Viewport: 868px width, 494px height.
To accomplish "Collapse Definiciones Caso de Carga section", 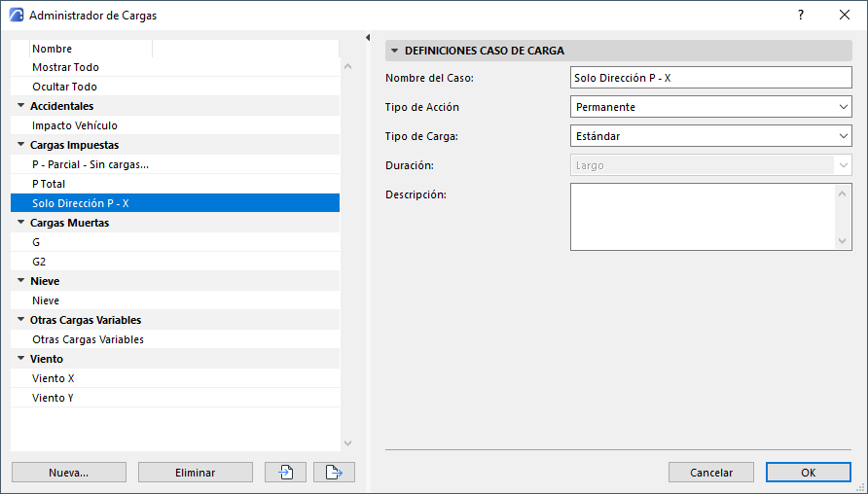I will pyautogui.click(x=395, y=51).
